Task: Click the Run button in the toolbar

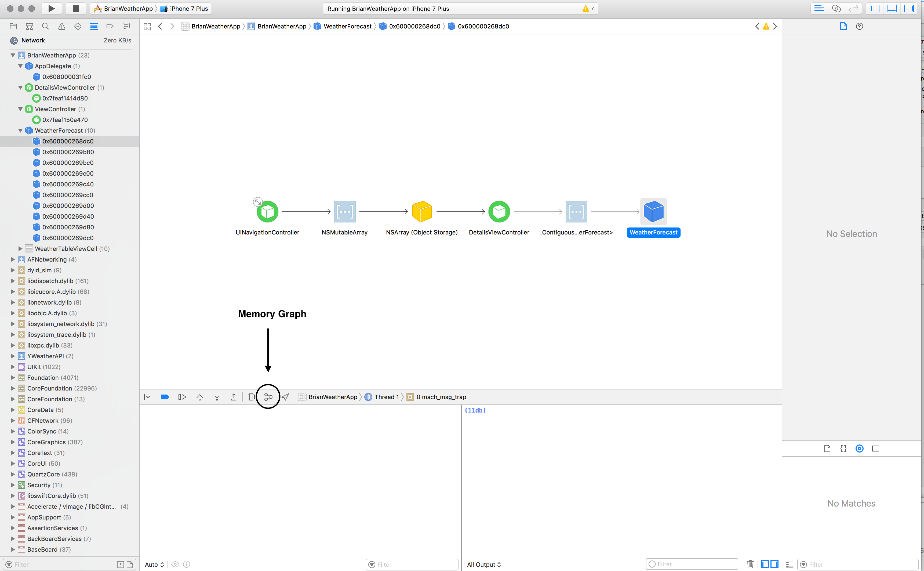Action: [52, 8]
